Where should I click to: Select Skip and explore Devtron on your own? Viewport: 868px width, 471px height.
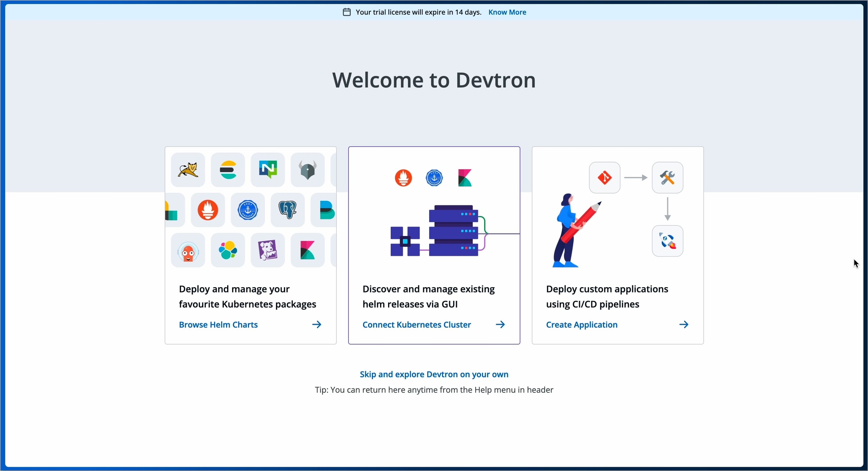click(434, 374)
